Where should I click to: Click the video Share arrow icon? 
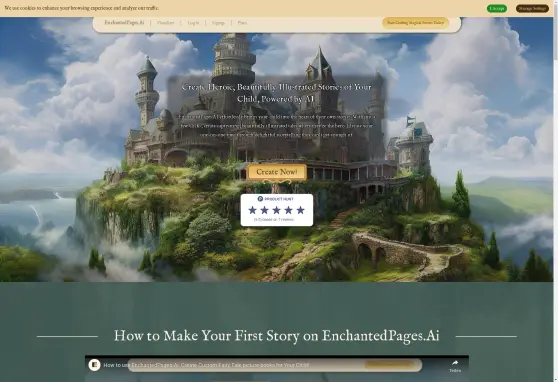[x=455, y=363]
